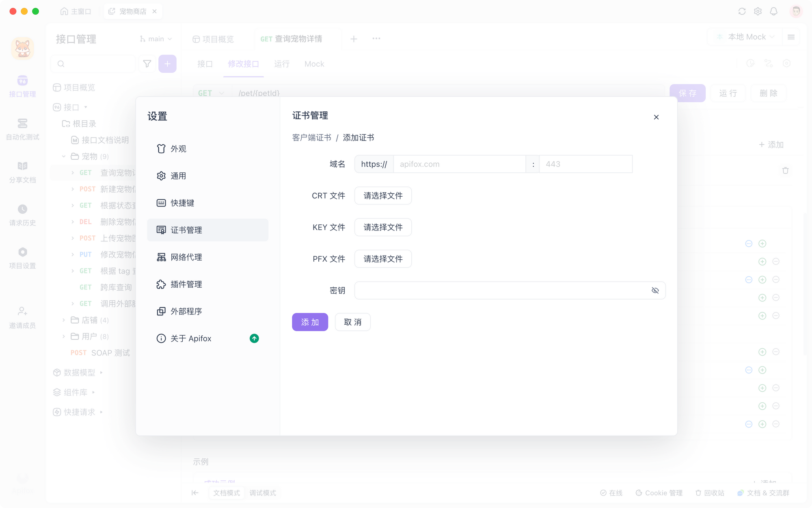
Task: Select 证书管理 in settings sidebar
Action: pos(207,230)
